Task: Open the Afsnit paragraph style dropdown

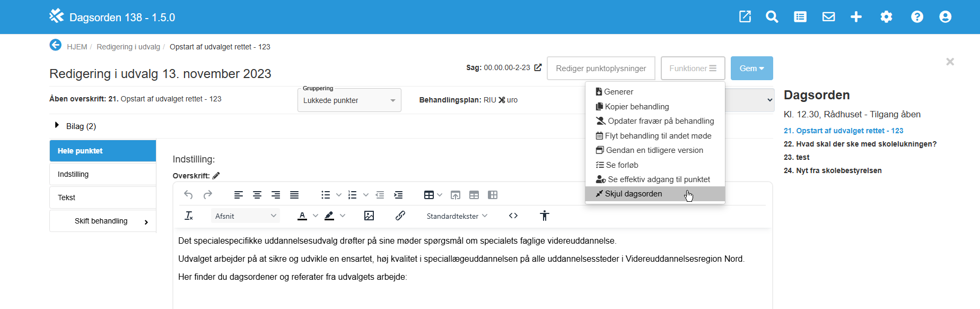Action: coord(246,216)
